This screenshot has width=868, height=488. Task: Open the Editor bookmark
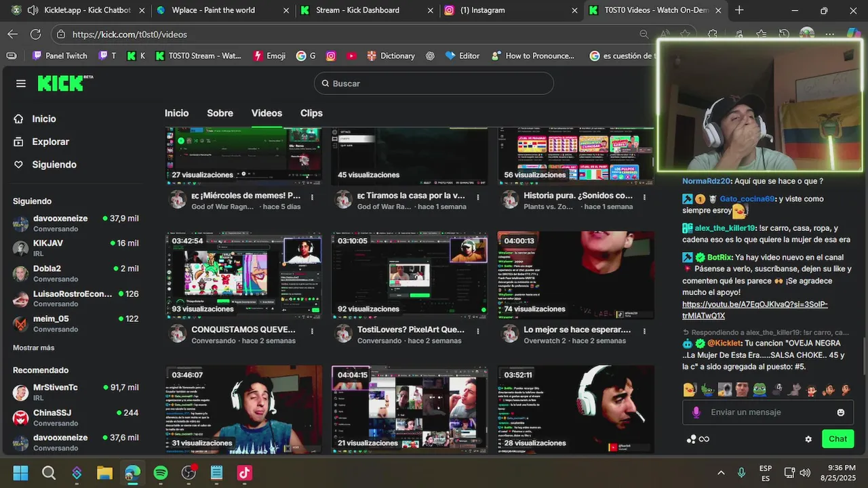462,56
